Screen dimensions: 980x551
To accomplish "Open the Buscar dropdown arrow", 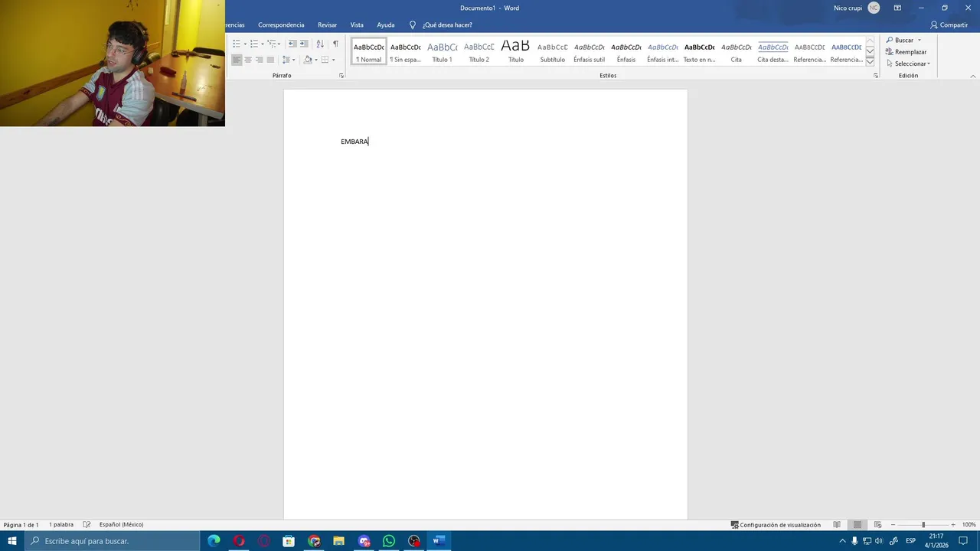I will point(920,40).
